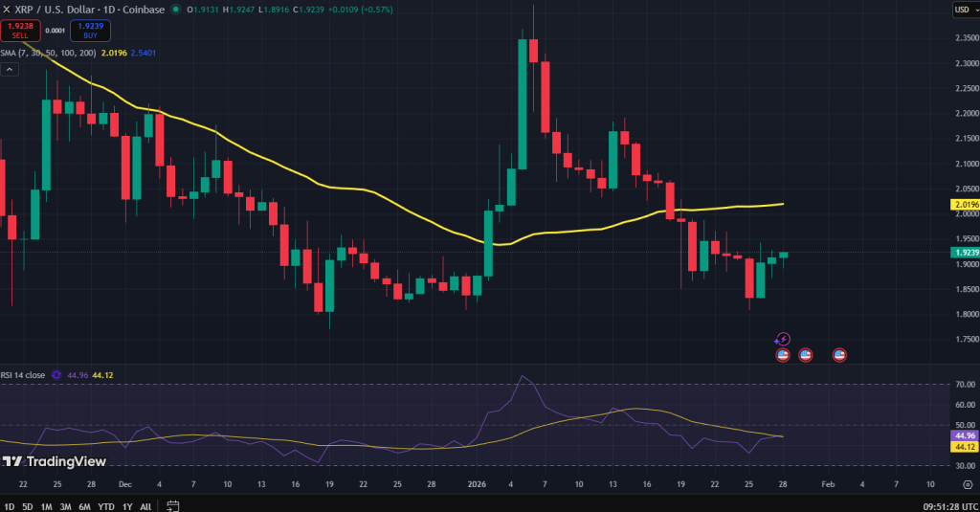
Task: Click the X icon beside XRP title
Action: pos(7,10)
